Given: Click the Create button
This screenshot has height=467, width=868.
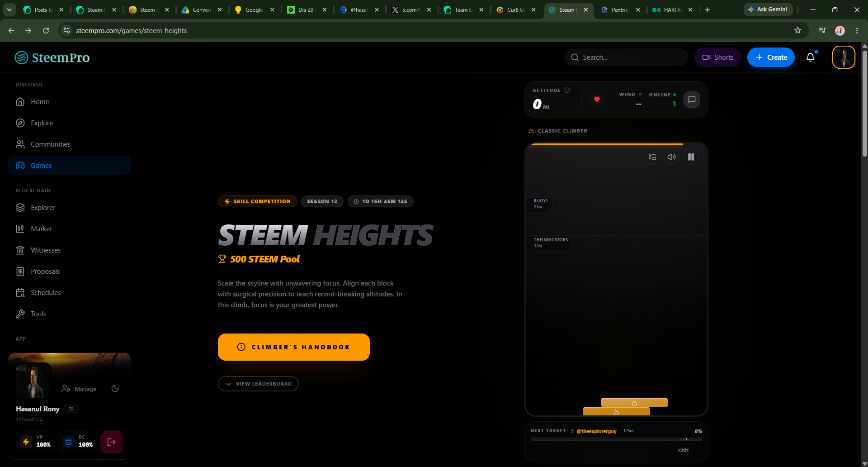Looking at the screenshot, I should [771, 57].
